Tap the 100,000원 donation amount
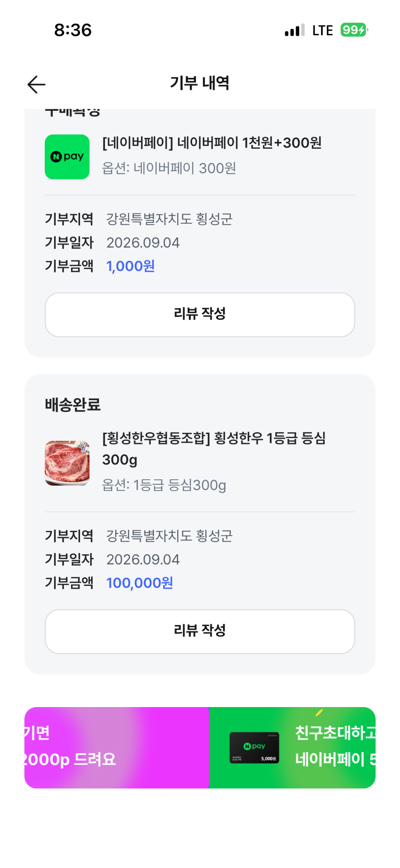The width and height of the screenshot is (400, 868). 140,583
